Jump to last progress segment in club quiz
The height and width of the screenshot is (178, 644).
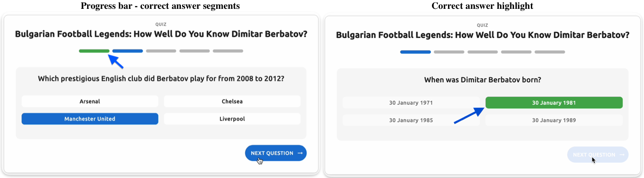(x=228, y=51)
